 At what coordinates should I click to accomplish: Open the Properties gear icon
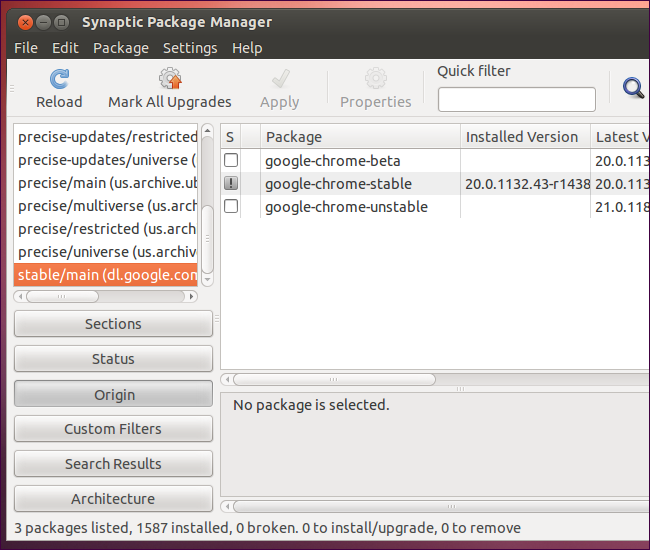[376, 78]
